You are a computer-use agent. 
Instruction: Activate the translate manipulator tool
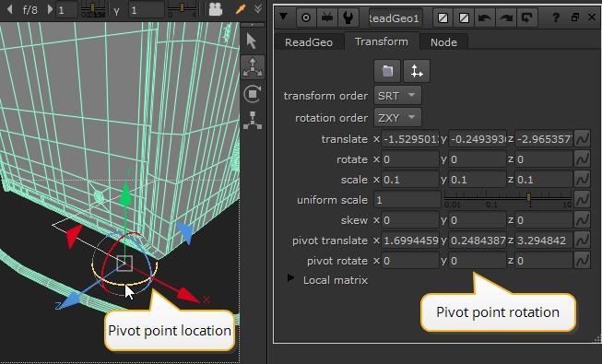[x=253, y=67]
